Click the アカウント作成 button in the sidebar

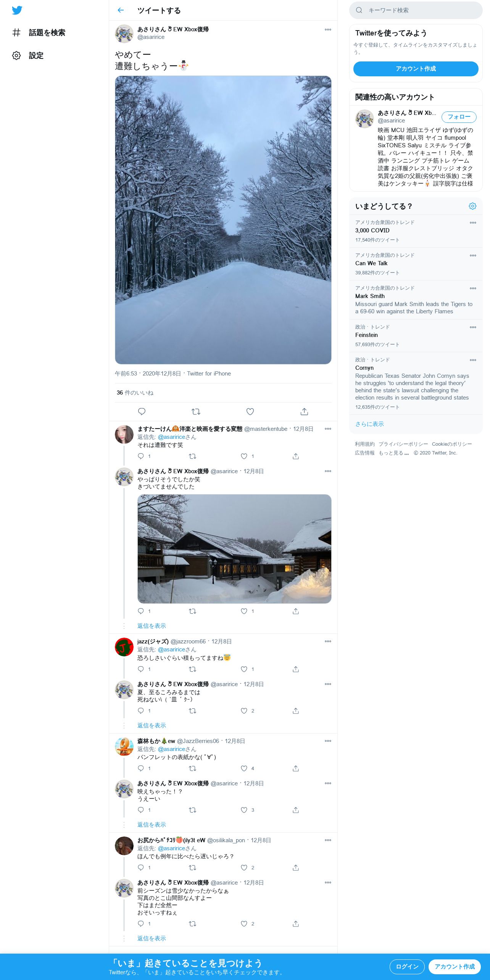[x=416, y=69]
